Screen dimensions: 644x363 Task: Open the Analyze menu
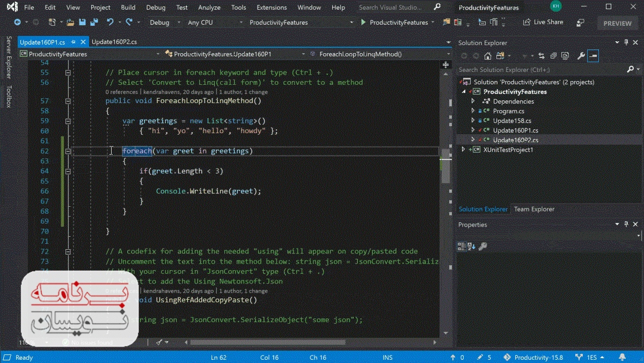coord(209,8)
